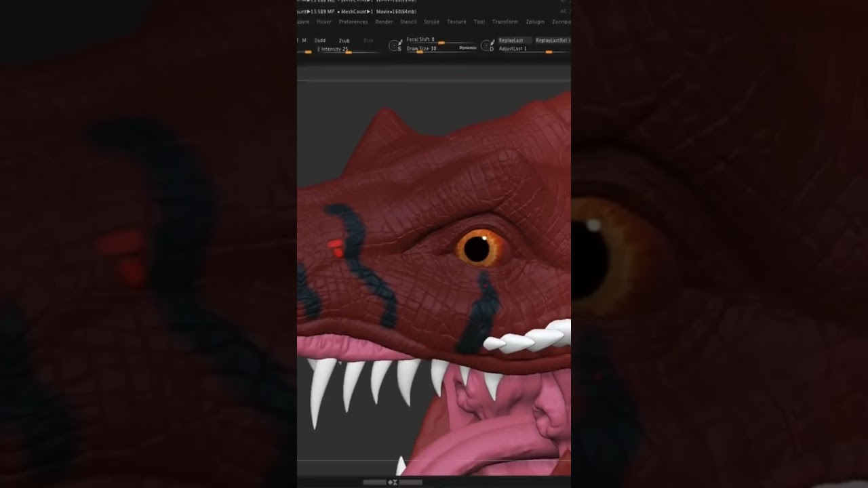Open the Render menu
Viewport: 868px width, 488px height.
pyautogui.click(x=384, y=22)
